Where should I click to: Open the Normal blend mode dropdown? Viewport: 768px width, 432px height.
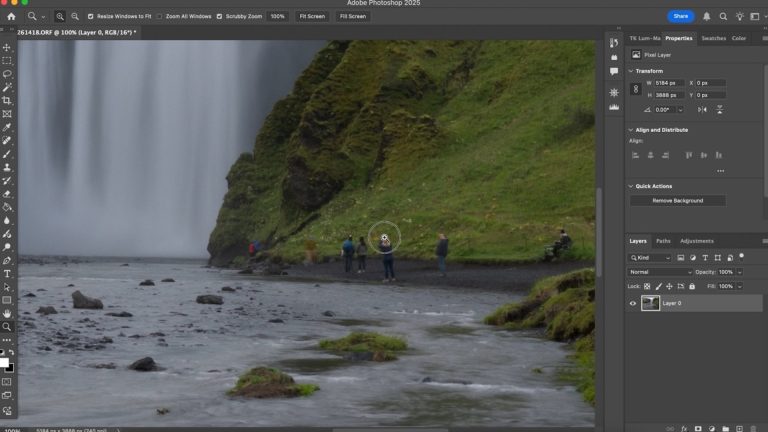(x=660, y=272)
